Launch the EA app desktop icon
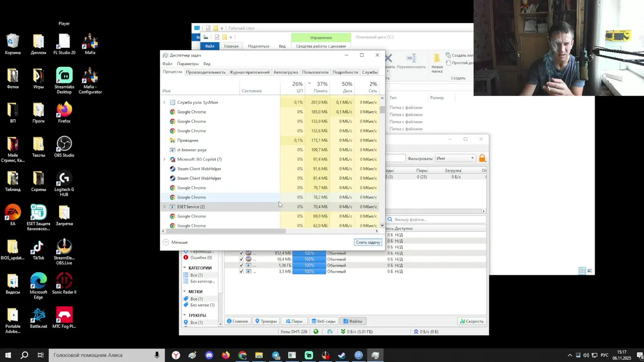Viewport: 644px width, 362px height. pos(13,215)
